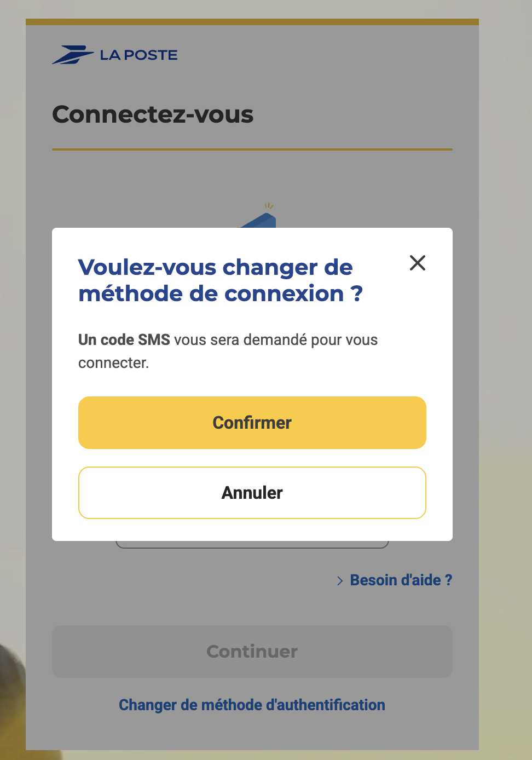Open Changer de méthode d'authentification link
Screen dimensions: 532x760
point(252,705)
